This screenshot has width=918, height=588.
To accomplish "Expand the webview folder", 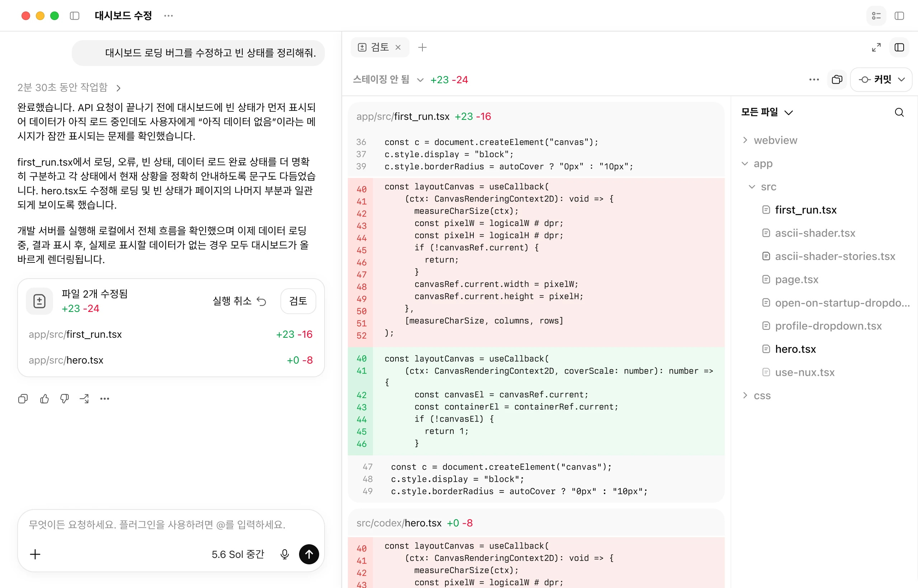I will [x=769, y=140].
